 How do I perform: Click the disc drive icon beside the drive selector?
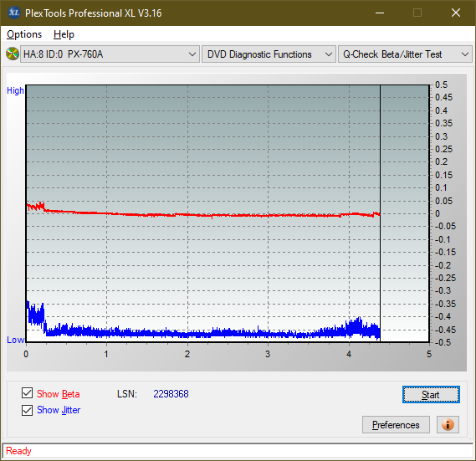coord(13,54)
